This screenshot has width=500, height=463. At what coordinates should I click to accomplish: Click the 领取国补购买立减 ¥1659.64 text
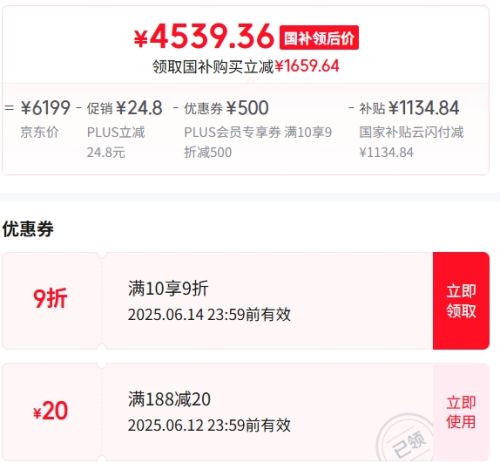click(x=246, y=66)
